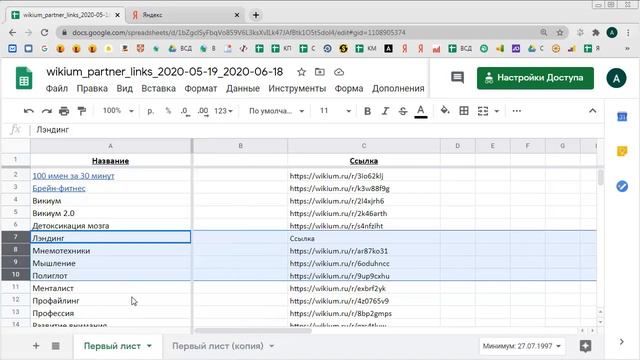Reload the page in Chrome
Image resolution: width=640 pixels, height=360 pixels.
coord(44,32)
